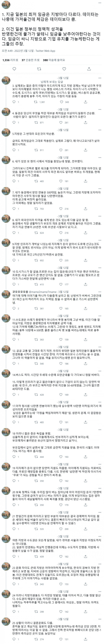Share the tweet numbered 6 about Hello Work
Viewport: 104px width, 644px height.
click(85, 181)
